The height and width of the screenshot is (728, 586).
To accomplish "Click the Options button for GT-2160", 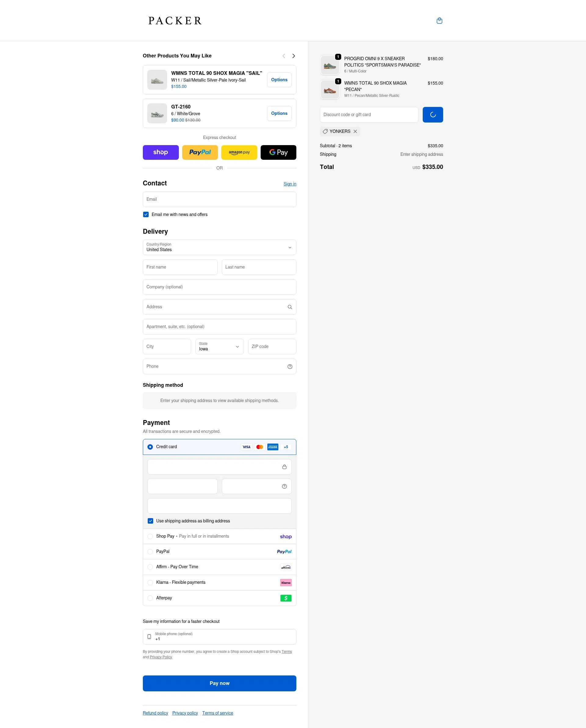I will pyautogui.click(x=279, y=113).
